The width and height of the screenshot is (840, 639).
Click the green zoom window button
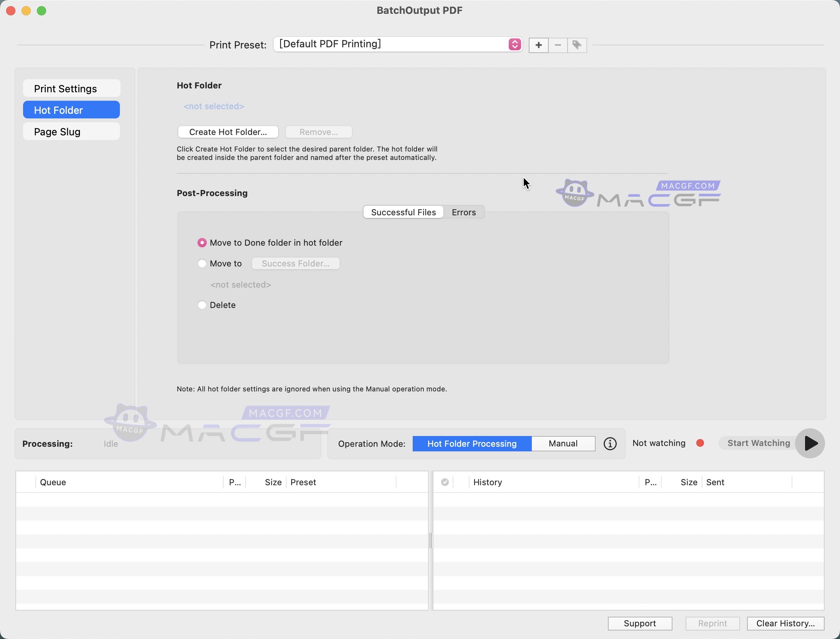coord(42,11)
